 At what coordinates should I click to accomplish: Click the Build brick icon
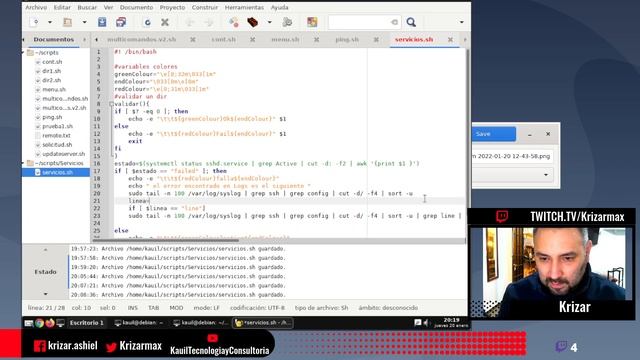point(253,22)
